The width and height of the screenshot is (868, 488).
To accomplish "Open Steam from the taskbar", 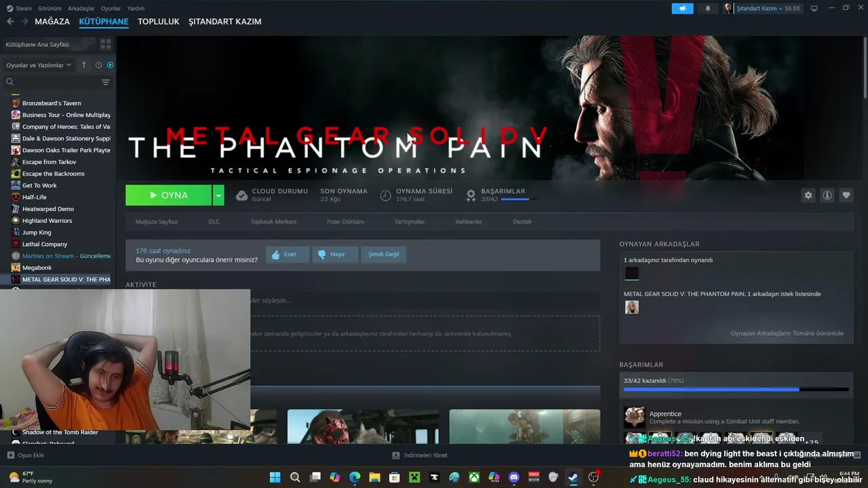I will pos(573,477).
